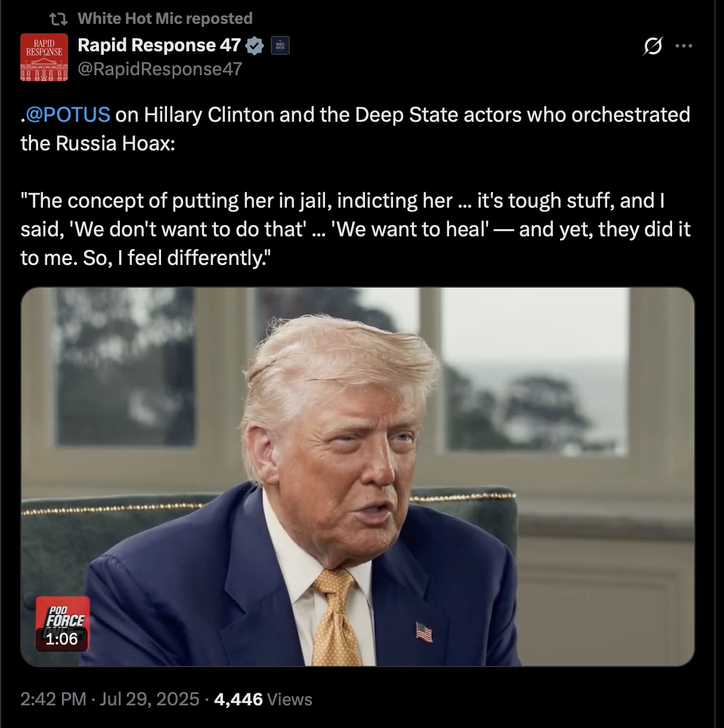Click the quoted paragraph beginning "The concept"
The image size is (724, 728).
coord(355,229)
